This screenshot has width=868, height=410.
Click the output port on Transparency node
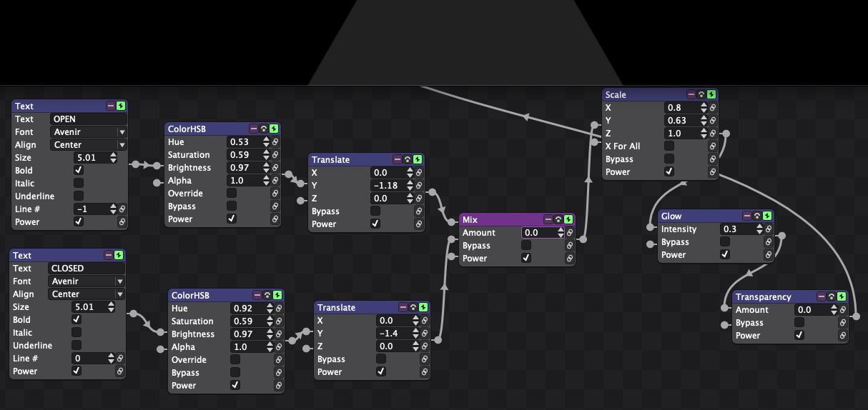point(857,316)
